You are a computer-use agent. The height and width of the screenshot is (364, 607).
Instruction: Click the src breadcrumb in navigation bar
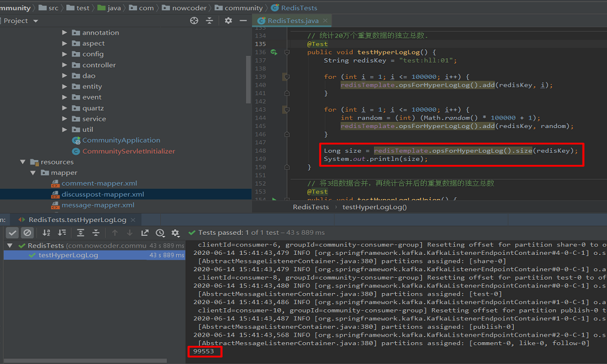click(49, 8)
